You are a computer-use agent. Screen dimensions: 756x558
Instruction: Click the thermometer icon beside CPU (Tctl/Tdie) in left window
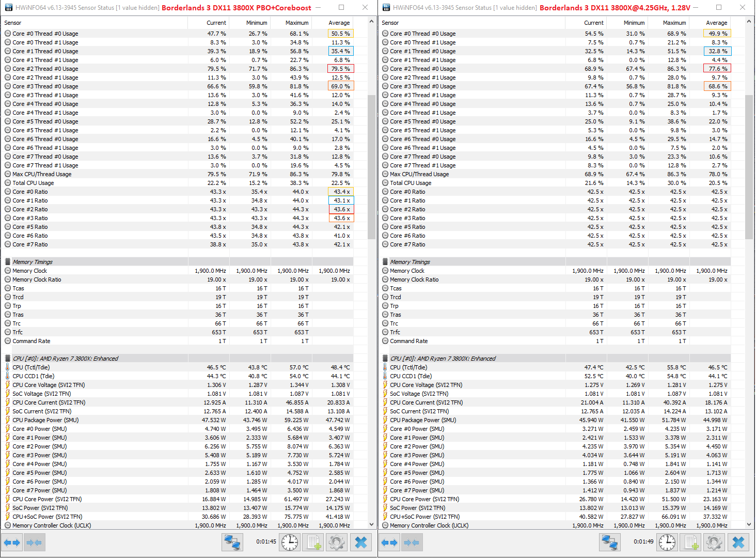coord(8,367)
